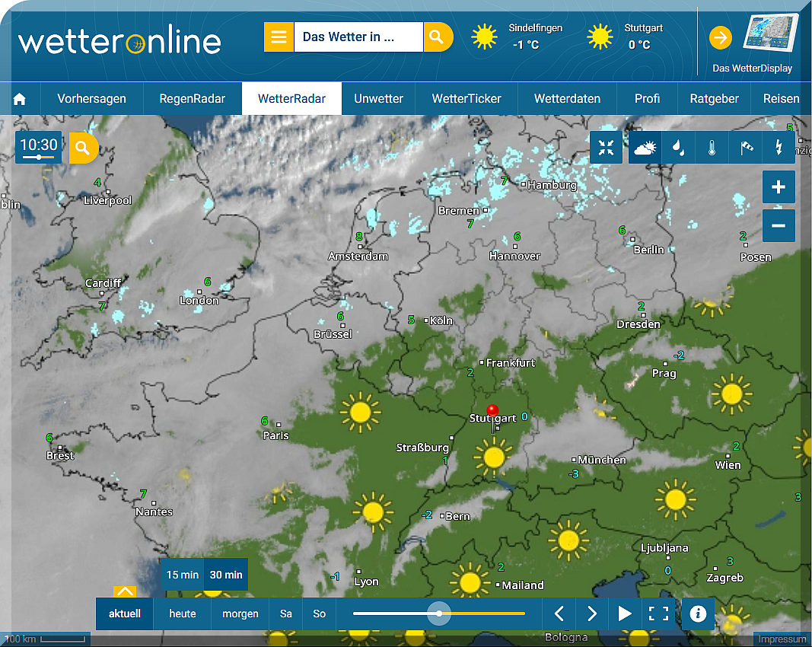Toggle fullscreen map view
Image resolution: width=812 pixels, height=647 pixels.
click(658, 614)
